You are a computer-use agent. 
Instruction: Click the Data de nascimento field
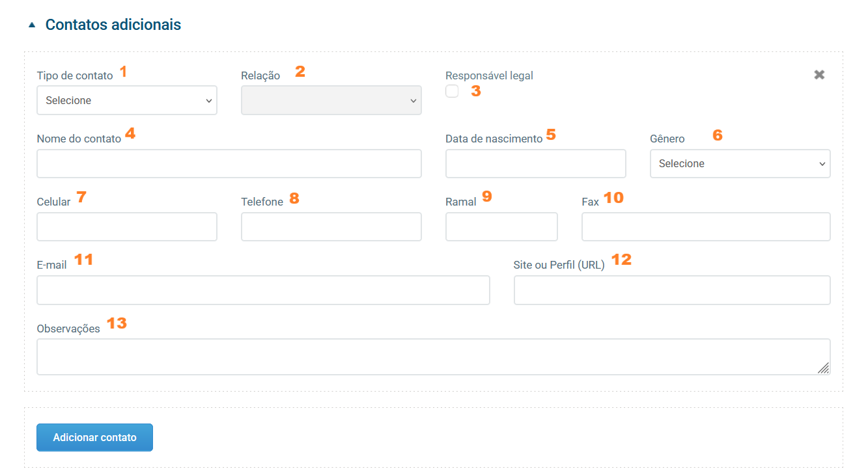(536, 163)
